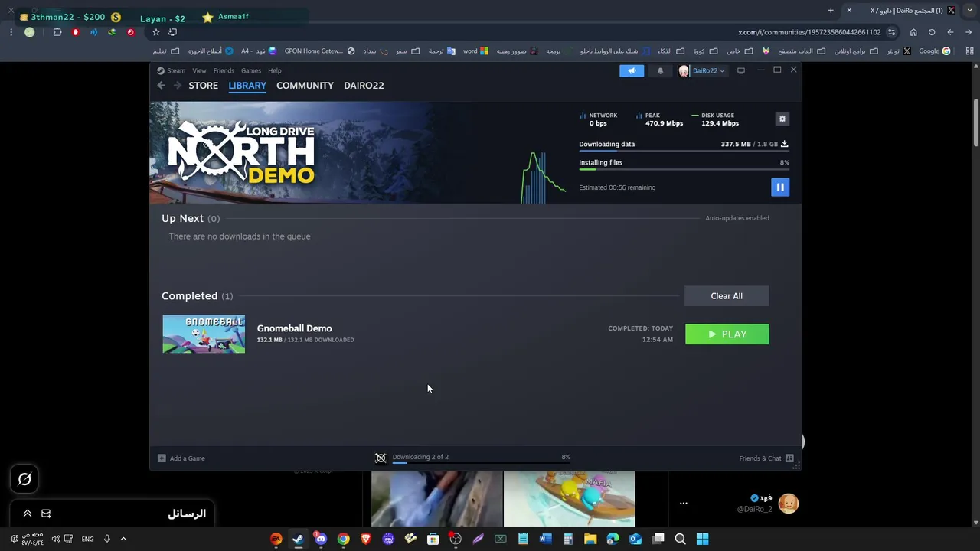Viewport: 980px width, 551px height.
Task: Click the ENG language indicator
Action: pyautogui.click(x=88, y=539)
